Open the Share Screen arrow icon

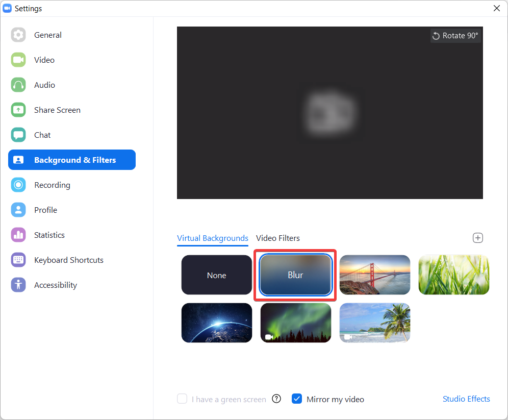18,110
